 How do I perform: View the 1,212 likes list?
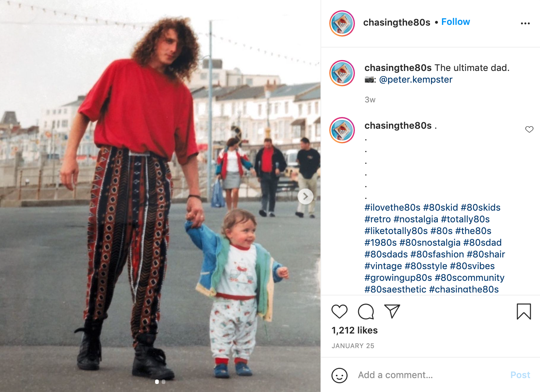[355, 330]
